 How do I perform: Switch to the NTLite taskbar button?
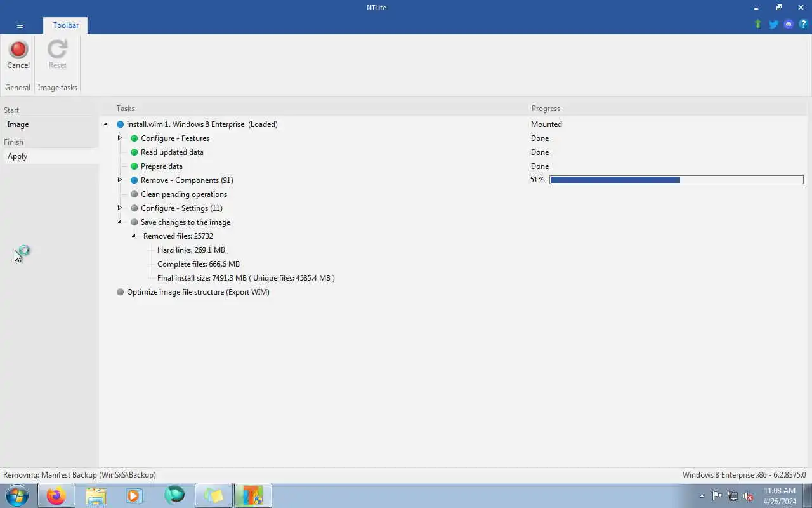coord(252,495)
